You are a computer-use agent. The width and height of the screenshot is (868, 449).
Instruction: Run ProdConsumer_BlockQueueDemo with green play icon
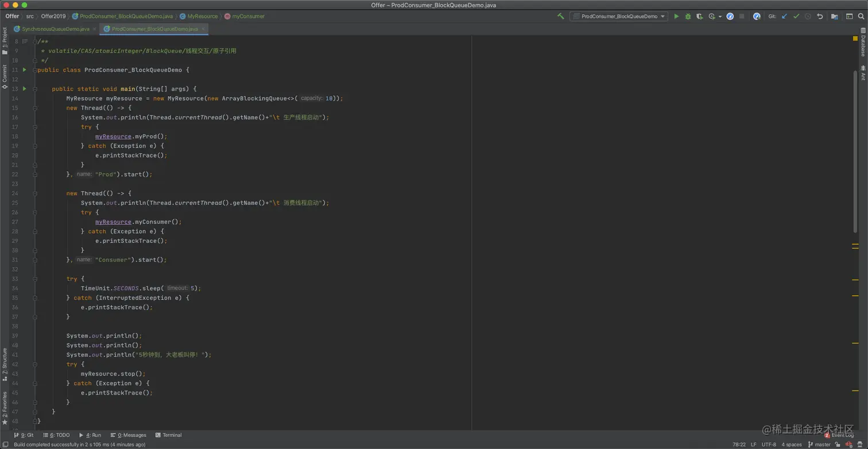(x=676, y=17)
